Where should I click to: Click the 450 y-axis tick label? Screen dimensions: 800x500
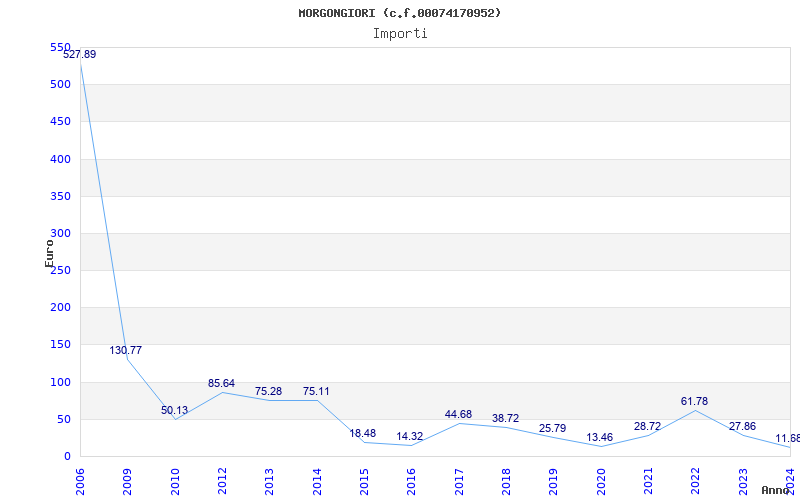[60, 122]
